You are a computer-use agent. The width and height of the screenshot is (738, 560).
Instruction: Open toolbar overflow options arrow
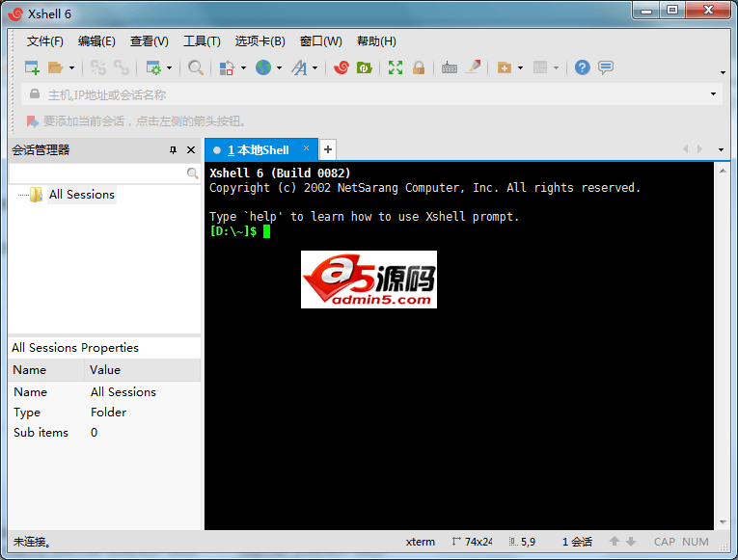723,72
